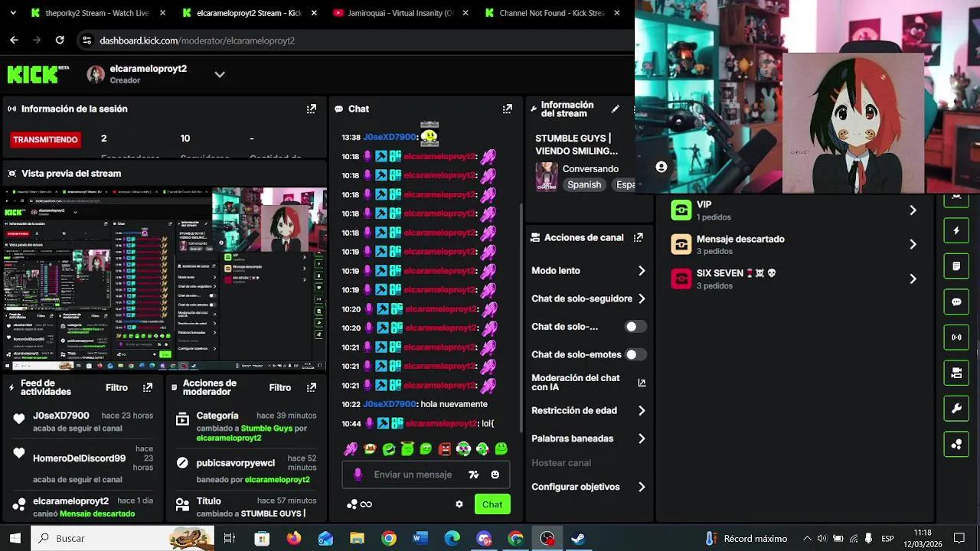Open the document notes sidebar icon
Screen dimensions: 980x551
pos(956,266)
